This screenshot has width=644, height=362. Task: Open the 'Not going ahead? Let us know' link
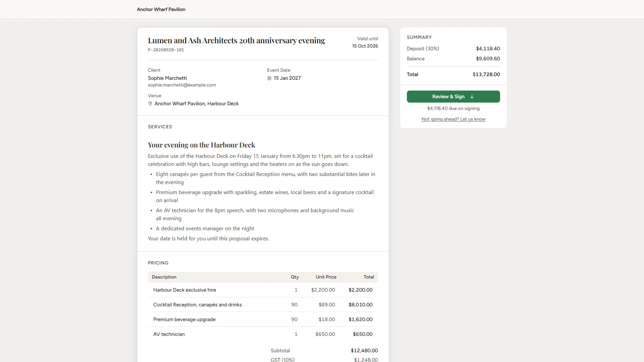pyautogui.click(x=453, y=119)
